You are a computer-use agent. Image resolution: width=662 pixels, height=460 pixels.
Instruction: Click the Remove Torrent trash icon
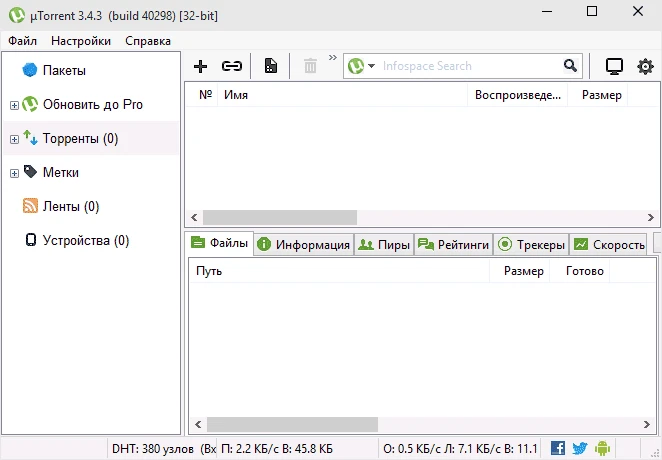point(310,66)
